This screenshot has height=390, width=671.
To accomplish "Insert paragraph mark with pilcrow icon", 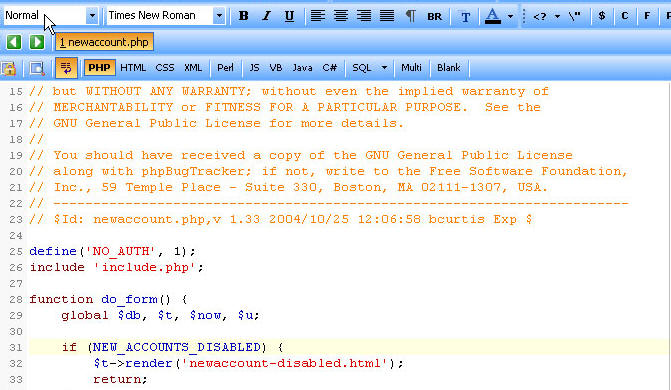I will coord(410,16).
